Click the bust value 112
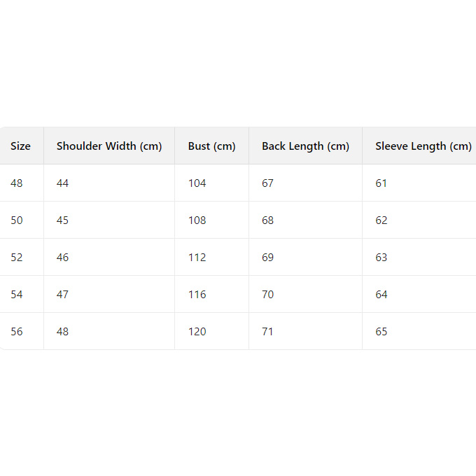Screen dimensions: 476x476 pyautogui.click(x=197, y=258)
